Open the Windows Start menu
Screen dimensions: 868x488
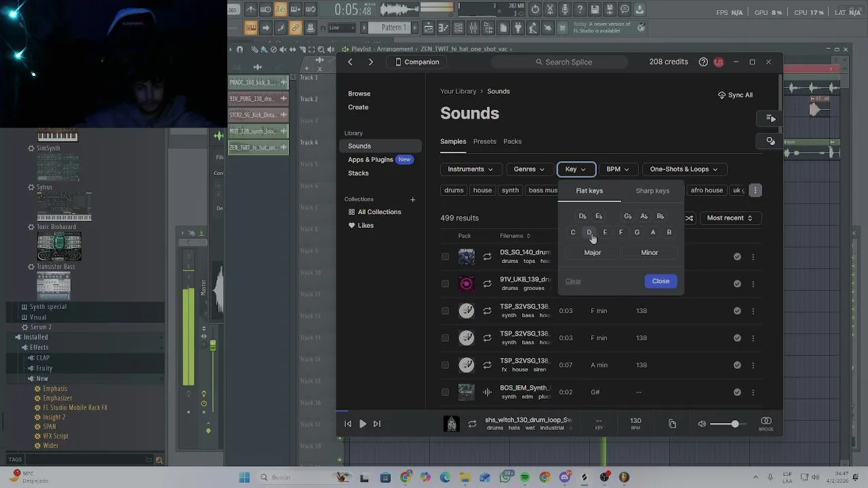click(244, 478)
